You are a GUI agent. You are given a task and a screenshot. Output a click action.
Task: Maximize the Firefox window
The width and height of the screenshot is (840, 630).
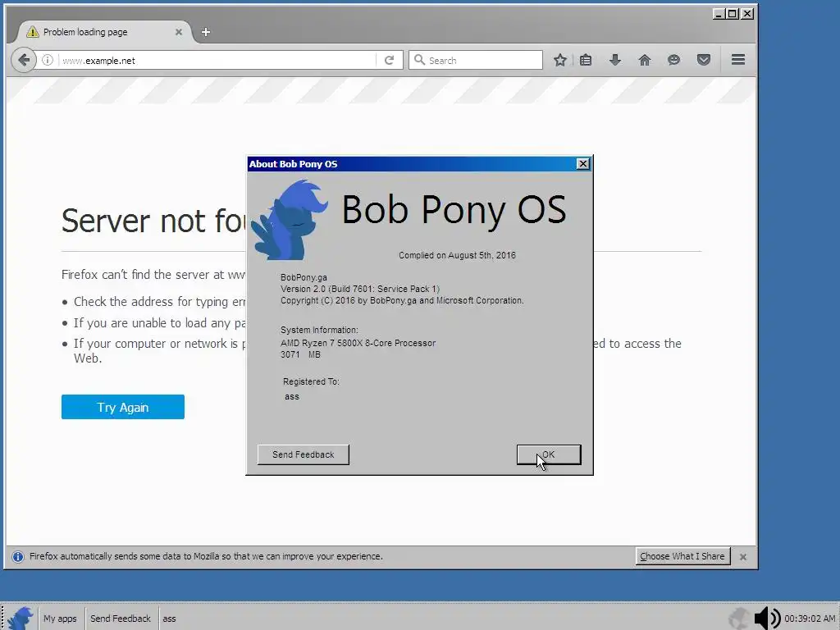[733, 14]
